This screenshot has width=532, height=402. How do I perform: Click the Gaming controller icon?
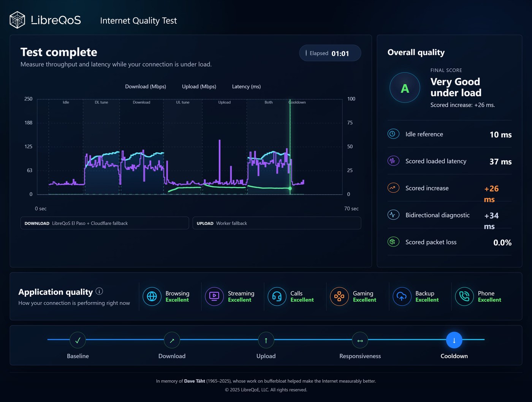point(339,296)
